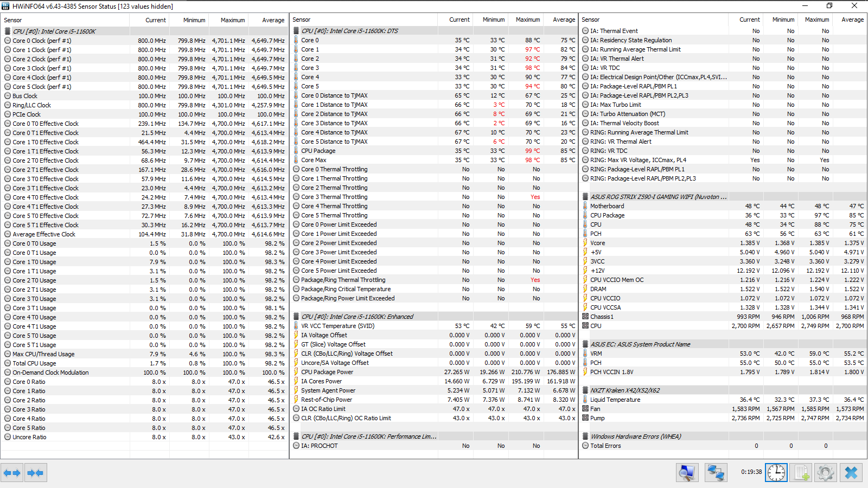Viewport: 868px width, 488px height.
Task: Select the PCIe Clock row
Action: point(144,114)
